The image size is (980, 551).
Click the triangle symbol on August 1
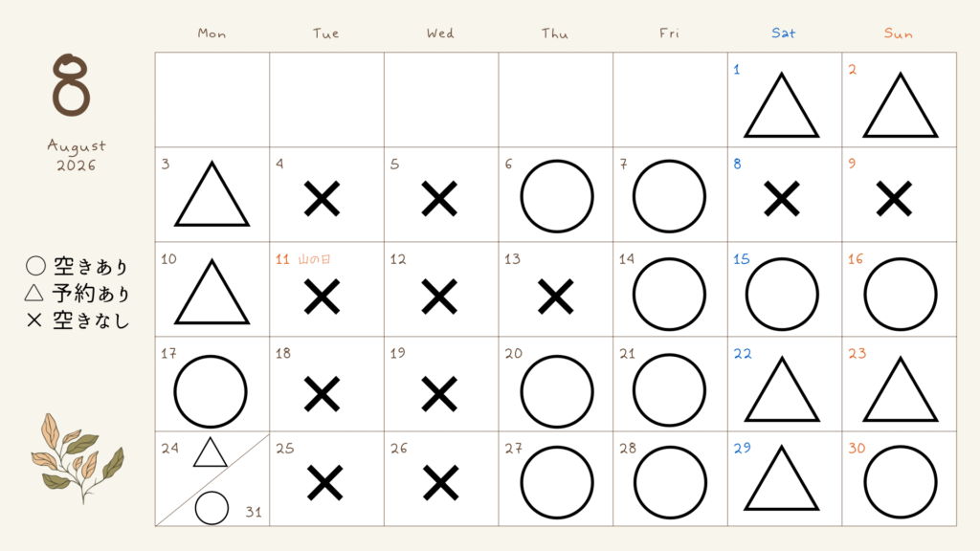coord(781,105)
